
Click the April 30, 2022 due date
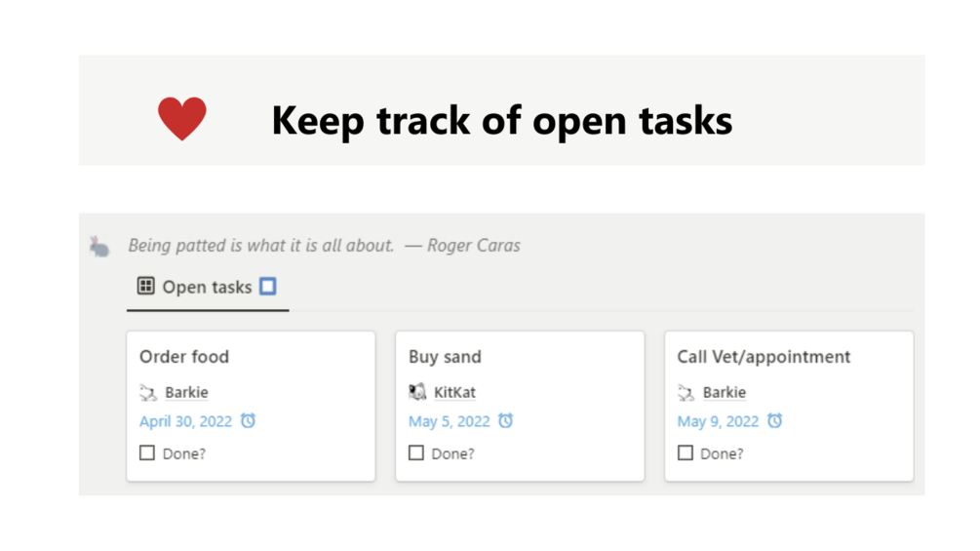[x=184, y=421]
